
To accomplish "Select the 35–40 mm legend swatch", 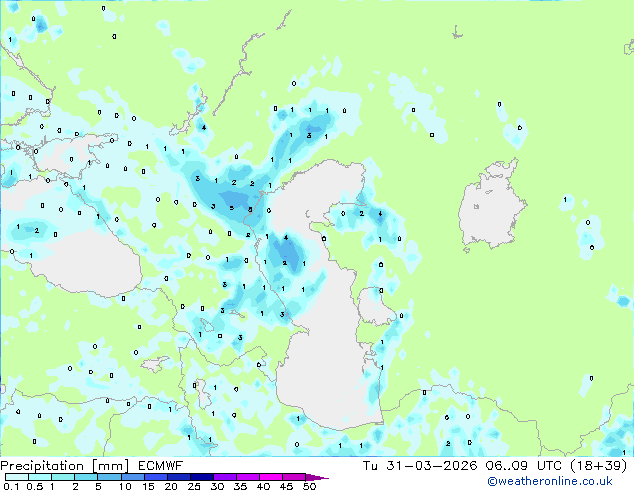I will click(x=248, y=477).
